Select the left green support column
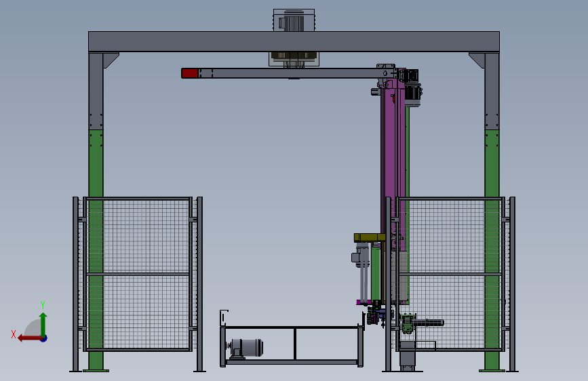The width and height of the screenshot is (588, 381). pos(96,249)
